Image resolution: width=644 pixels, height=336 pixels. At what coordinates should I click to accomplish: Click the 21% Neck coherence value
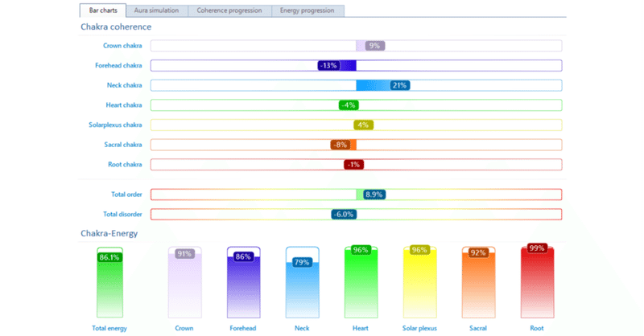tap(399, 85)
